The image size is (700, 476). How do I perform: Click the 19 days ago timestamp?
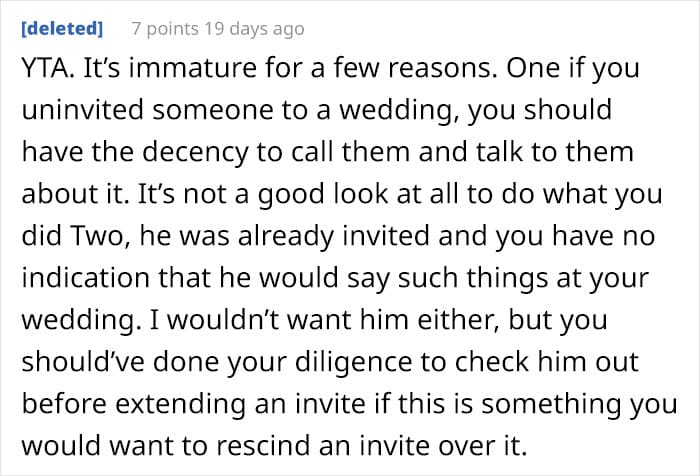(x=254, y=29)
